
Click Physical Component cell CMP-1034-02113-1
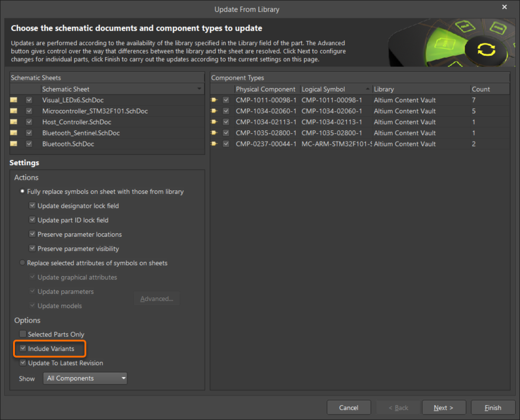tap(266, 122)
